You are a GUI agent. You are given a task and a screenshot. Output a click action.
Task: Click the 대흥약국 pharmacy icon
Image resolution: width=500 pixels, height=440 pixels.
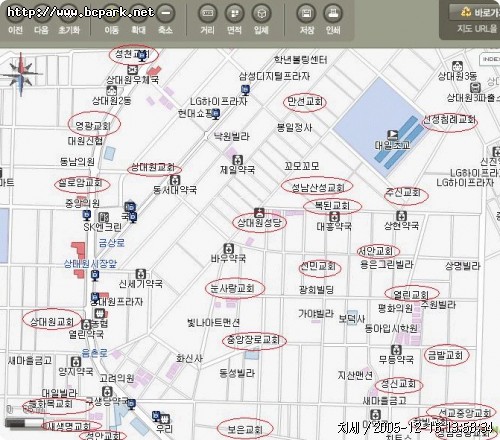334,217
